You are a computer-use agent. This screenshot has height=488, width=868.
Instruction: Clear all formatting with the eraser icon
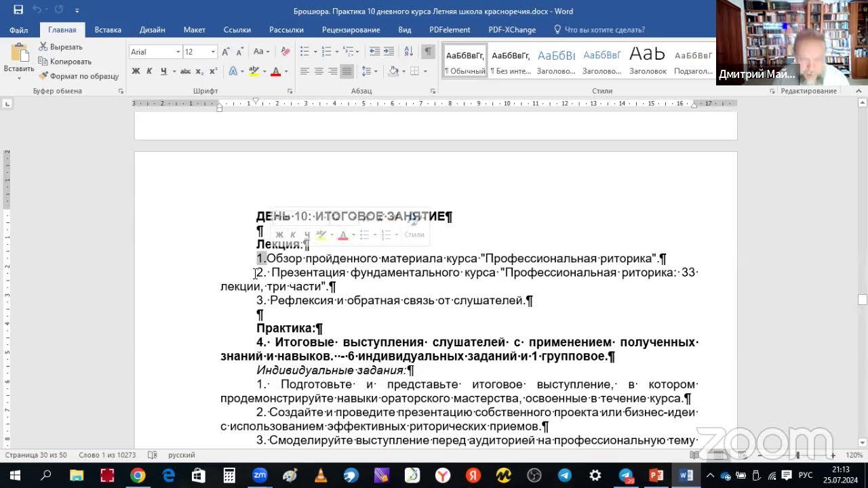285,52
